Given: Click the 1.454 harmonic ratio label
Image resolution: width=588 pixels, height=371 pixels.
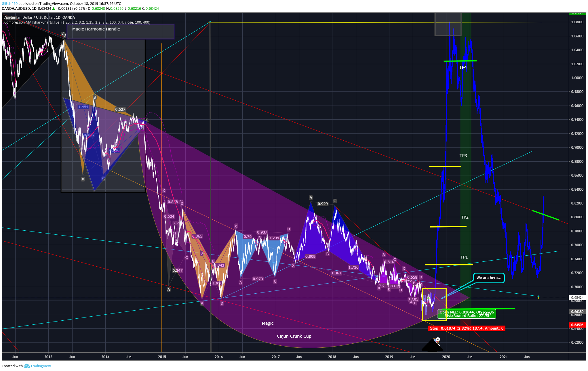Looking at the screenshot, I should point(83,107).
